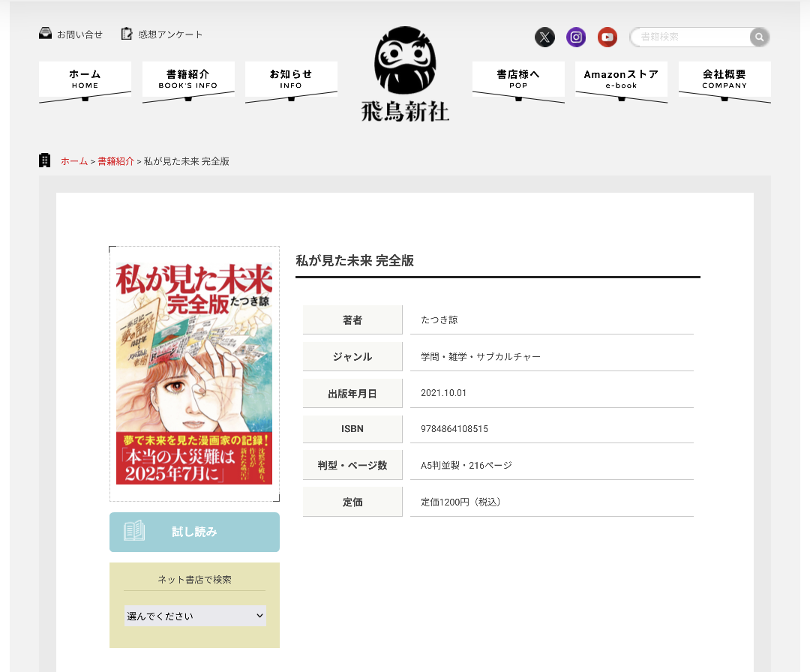Click the 飛鳥新社 daruma logo
The height and width of the screenshot is (672, 810).
pos(405,61)
